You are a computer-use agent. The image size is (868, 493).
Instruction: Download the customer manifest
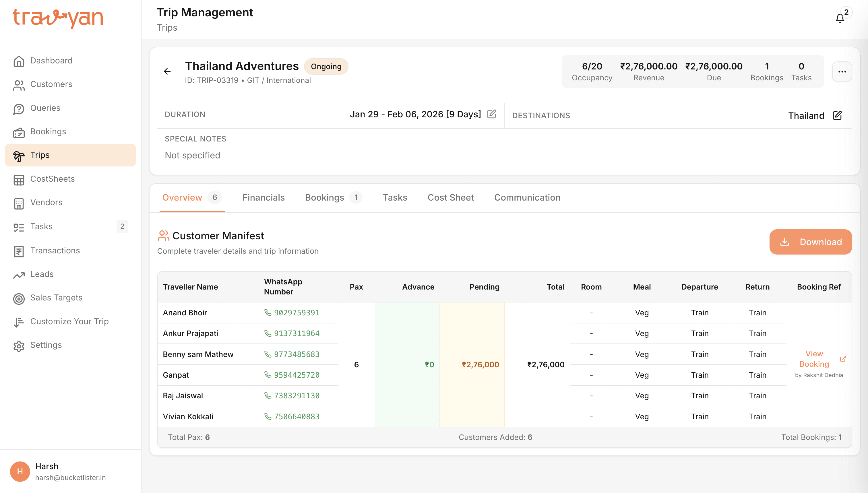tap(810, 242)
